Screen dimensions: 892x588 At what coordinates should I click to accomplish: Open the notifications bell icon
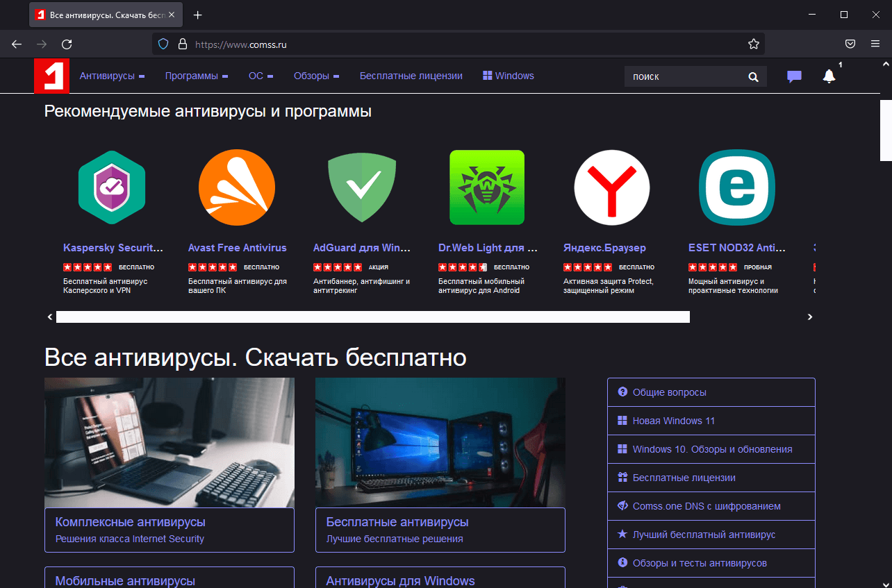pyautogui.click(x=829, y=76)
